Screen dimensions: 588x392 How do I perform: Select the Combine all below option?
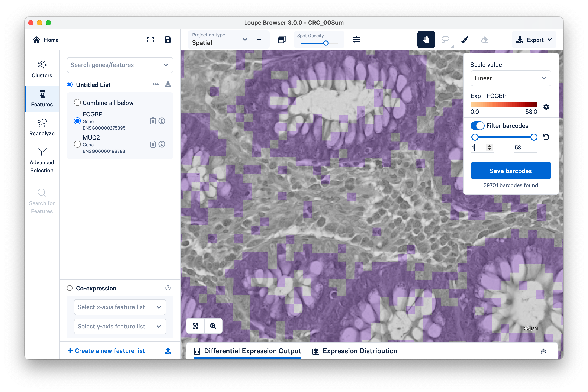coord(77,103)
